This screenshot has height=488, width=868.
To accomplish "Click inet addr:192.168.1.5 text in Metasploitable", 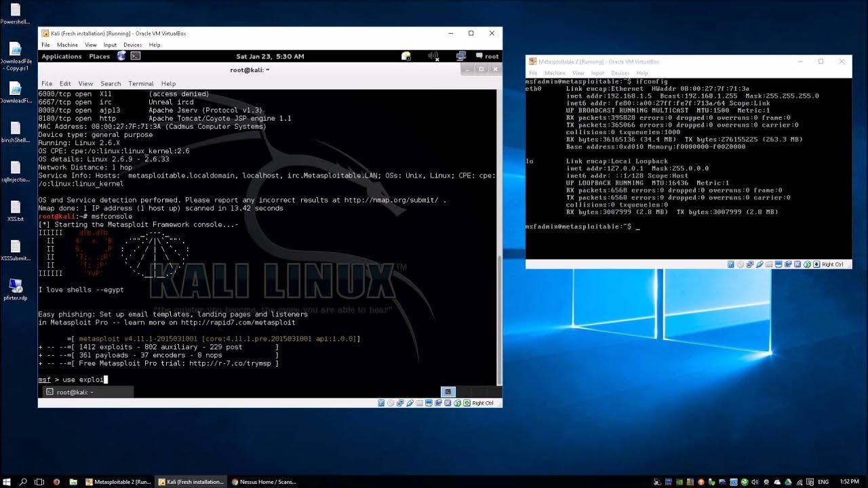I will [609, 96].
